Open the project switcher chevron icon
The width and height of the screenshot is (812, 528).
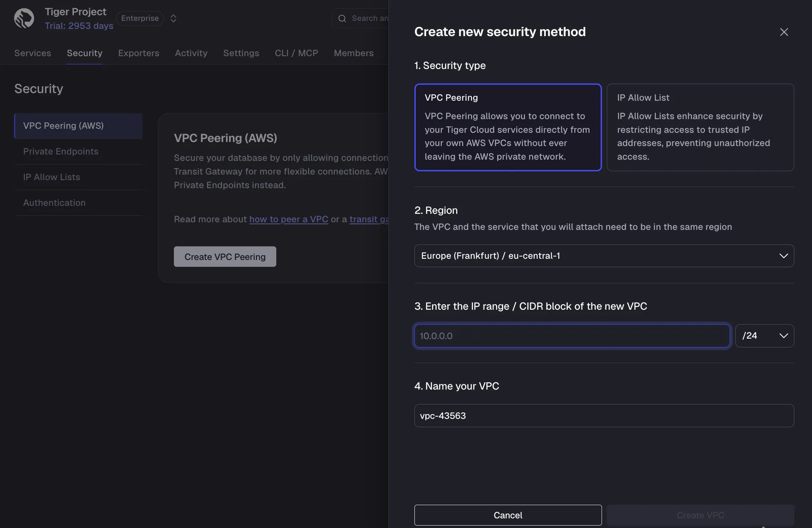point(173,18)
